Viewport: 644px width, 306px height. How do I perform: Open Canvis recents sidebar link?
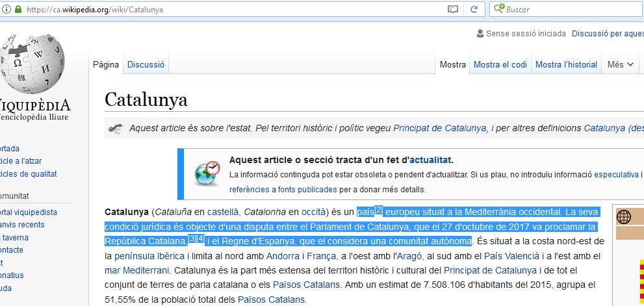point(22,225)
